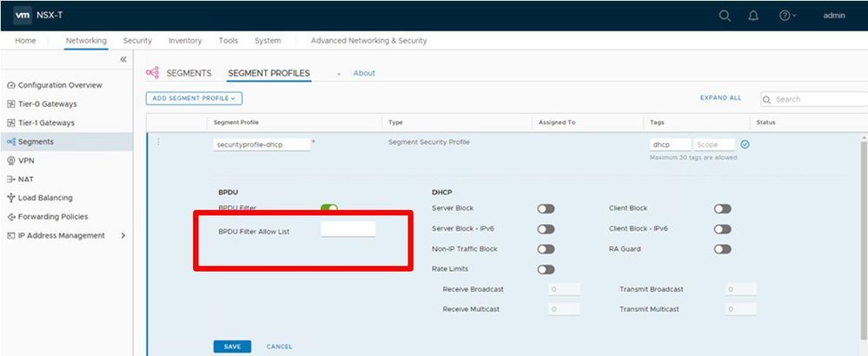Toggle Non-IP Traffic Block switch
This screenshot has width=868, height=356.
546,249
